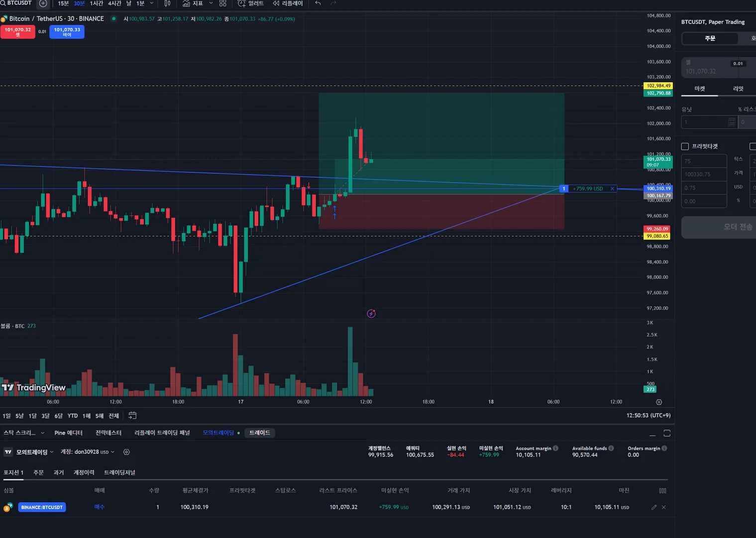Edit the BTCUSDT position pencil icon
This screenshot has height=538, width=756.
coord(654,508)
